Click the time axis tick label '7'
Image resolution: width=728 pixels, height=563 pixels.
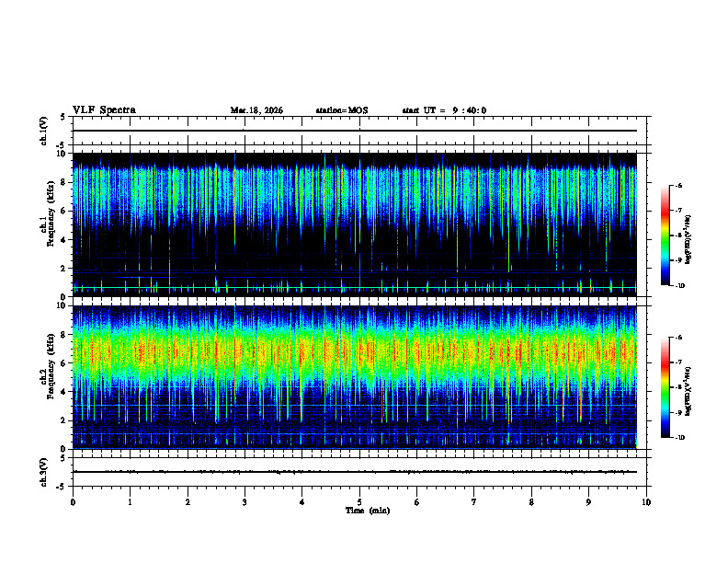(474, 502)
